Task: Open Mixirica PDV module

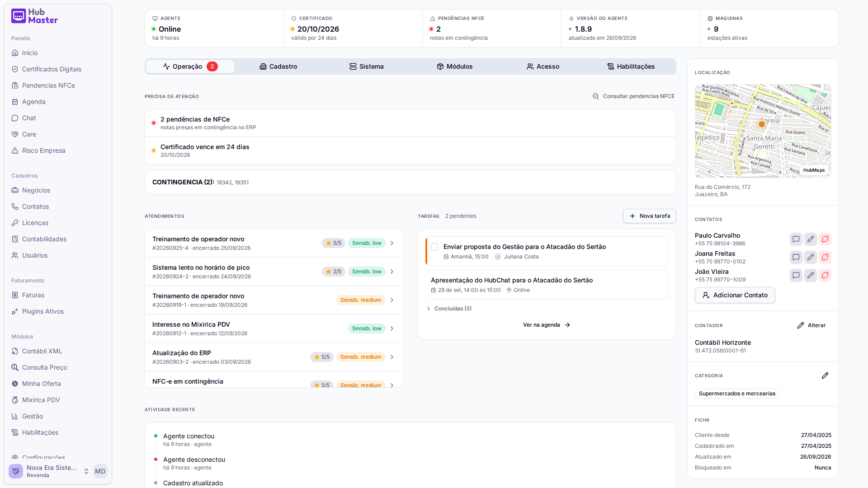Action: click(x=57, y=400)
